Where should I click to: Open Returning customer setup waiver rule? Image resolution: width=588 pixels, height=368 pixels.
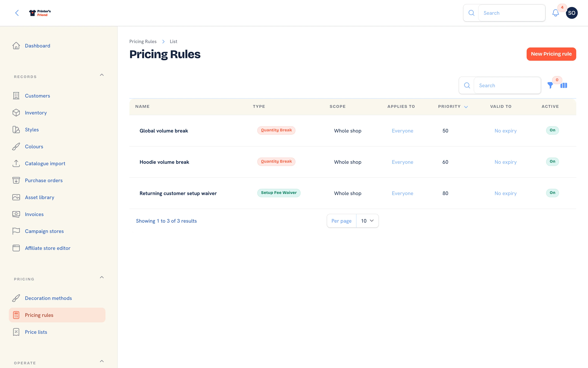178,193
